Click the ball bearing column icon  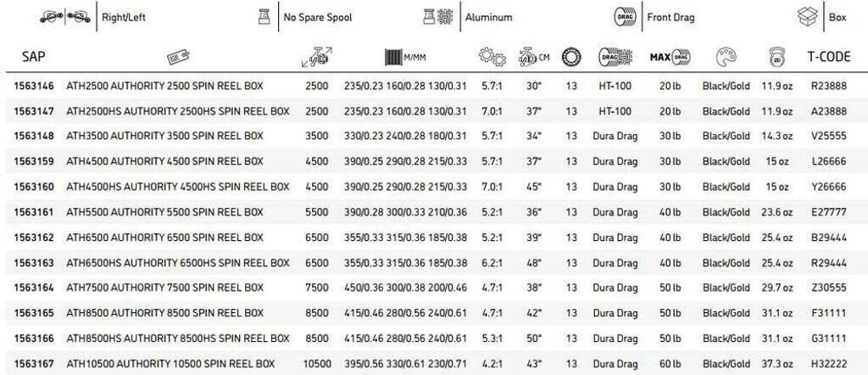click(570, 57)
